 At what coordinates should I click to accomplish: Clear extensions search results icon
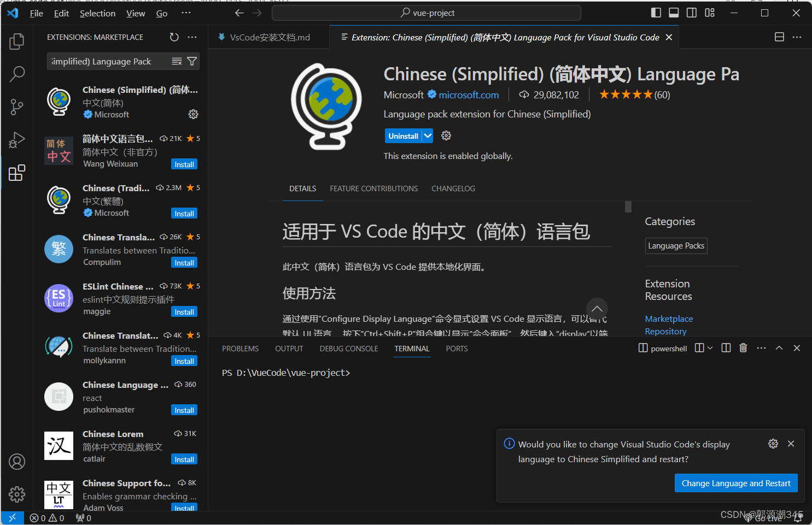click(x=177, y=61)
